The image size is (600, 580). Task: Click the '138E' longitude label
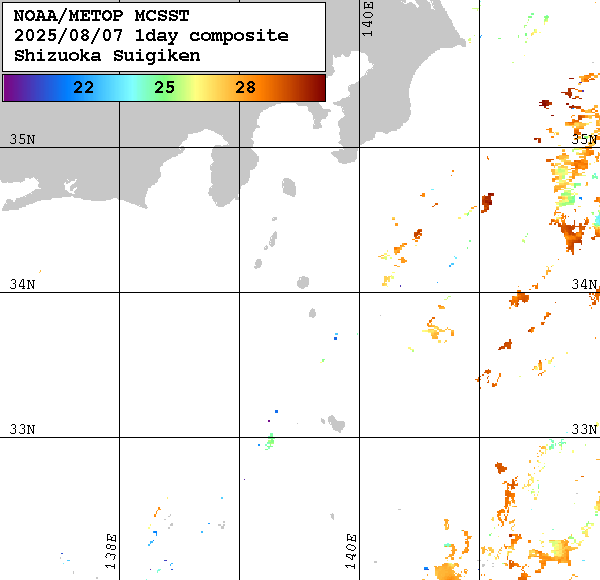(111, 551)
